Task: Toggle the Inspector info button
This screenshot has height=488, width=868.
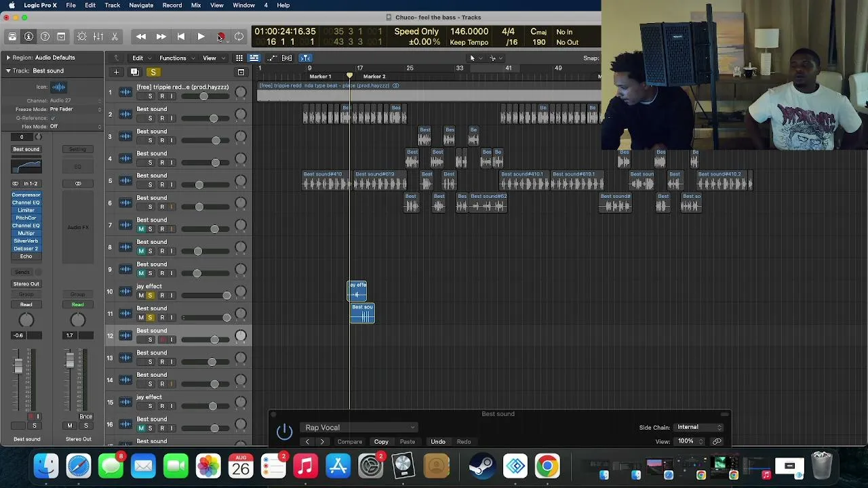Action: coord(28,37)
